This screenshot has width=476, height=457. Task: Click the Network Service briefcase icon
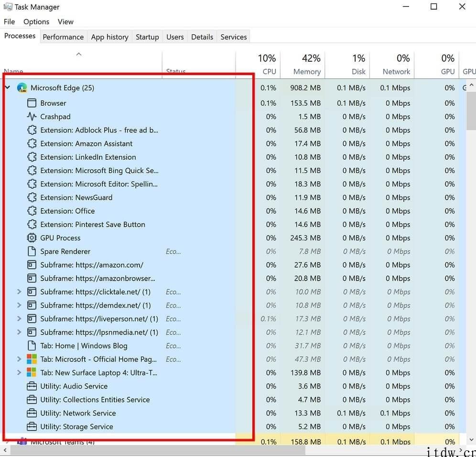click(32, 413)
